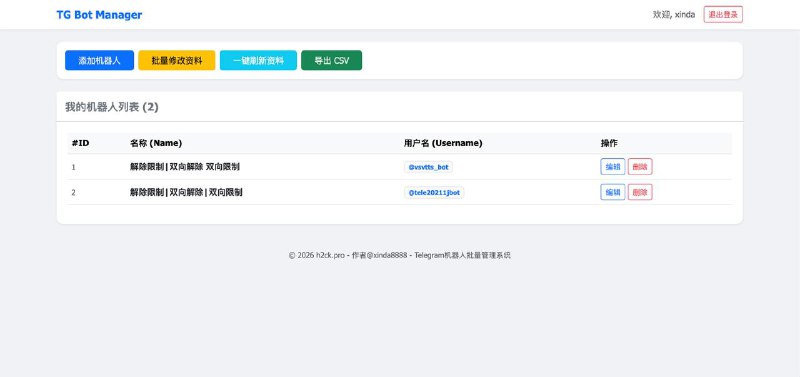This screenshot has height=377, width=800.
Task: Select the #ID column header
Action: pos(81,143)
